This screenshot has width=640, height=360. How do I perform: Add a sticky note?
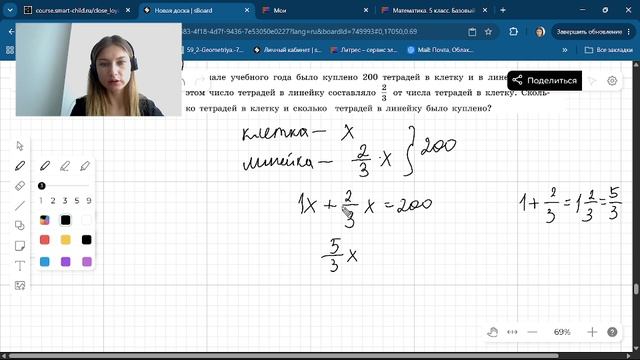pos(20,246)
